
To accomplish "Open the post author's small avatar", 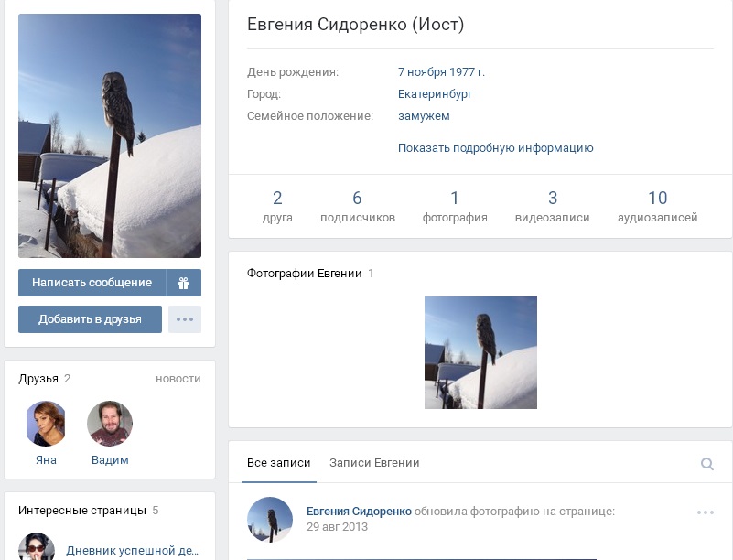I will 270,520.
